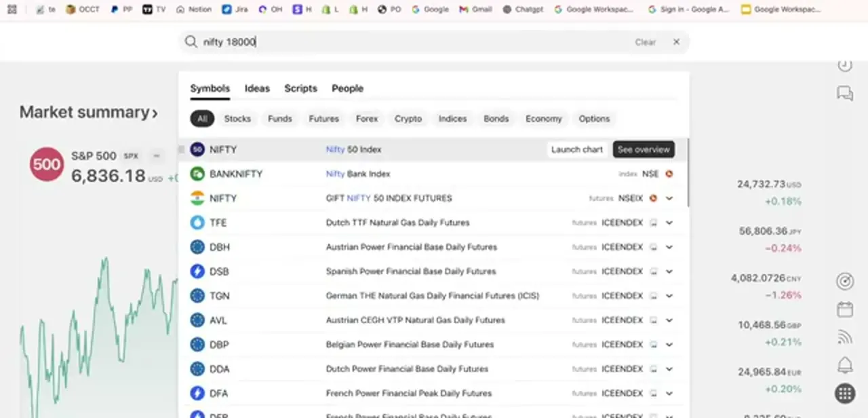The width and height of the screenshot is (868, 418).
Task: Open the browser apps grid icon
Action: point(12,9)
